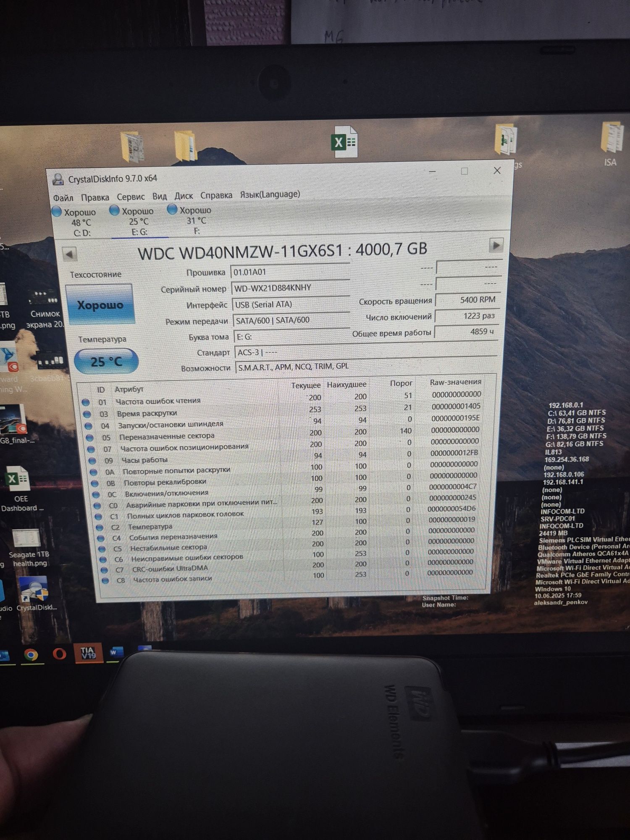Screen dimensions: 630x840
Task: Open the Excel file icon on the desktop
Action: 345,142
